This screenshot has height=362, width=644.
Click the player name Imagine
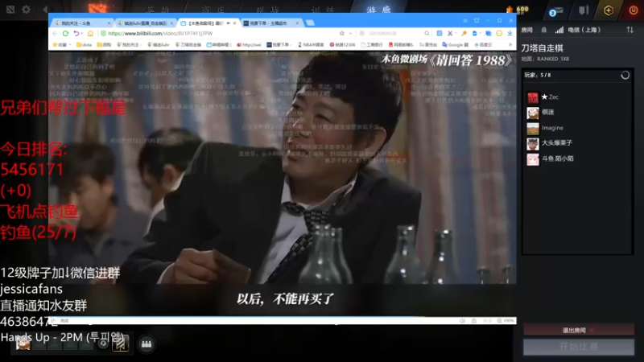(552, 128)
